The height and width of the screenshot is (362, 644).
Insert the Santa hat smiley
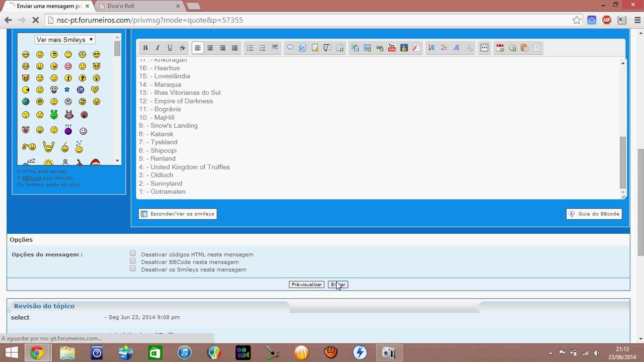(95, 162)
